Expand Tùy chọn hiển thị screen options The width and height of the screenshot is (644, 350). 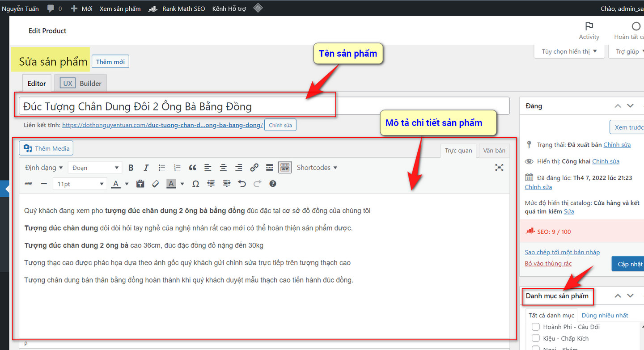[x=569, y=51]
